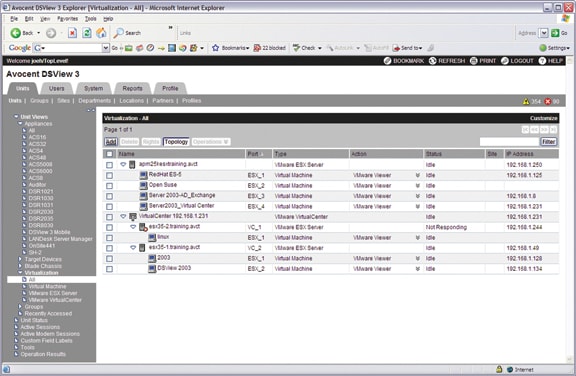Click the PRINT icon in DSView header

pos(474,61)
